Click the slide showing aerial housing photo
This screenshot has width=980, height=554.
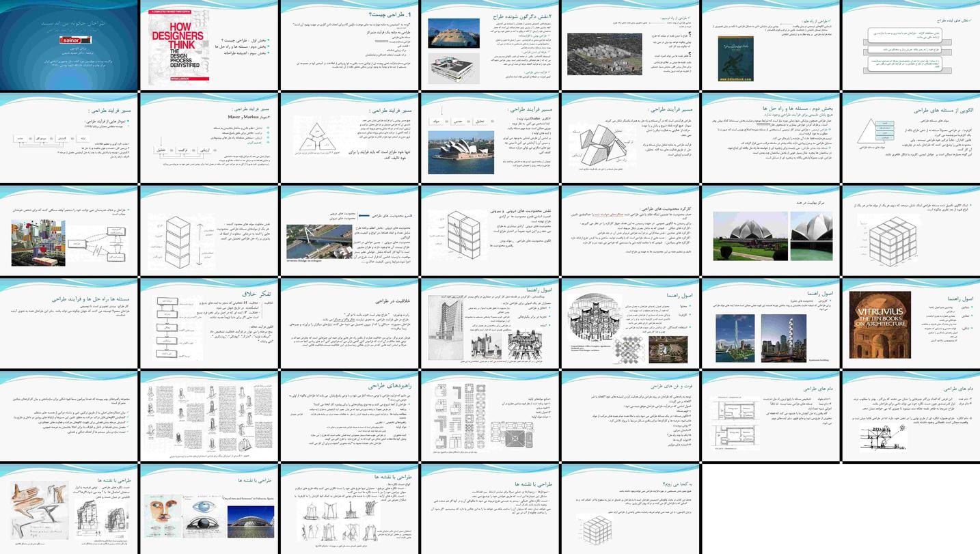[x=629, y=45]
